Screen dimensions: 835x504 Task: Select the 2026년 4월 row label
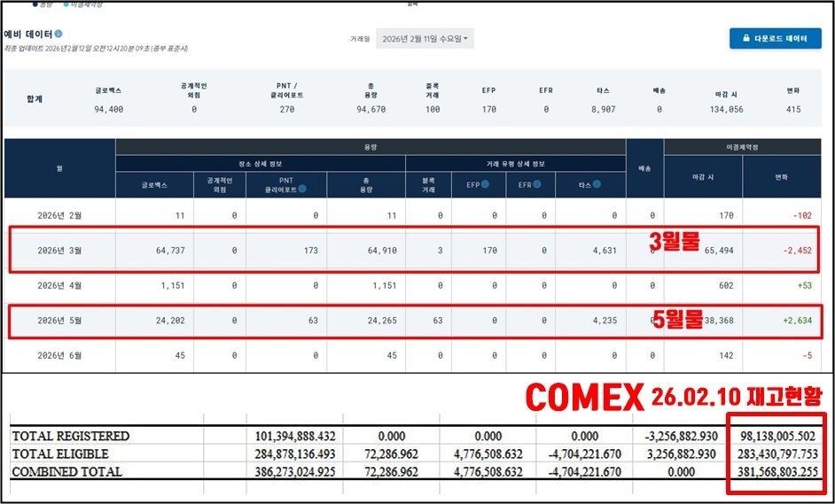(x=60, y=285)
